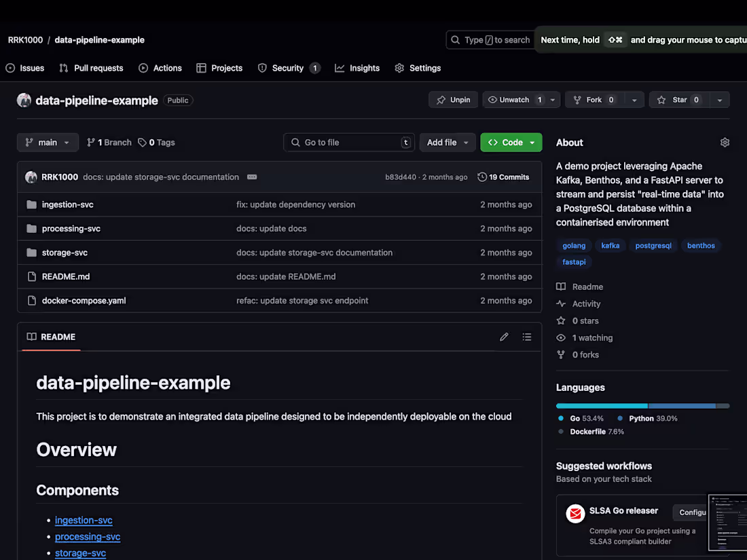
Task: Click Unpin to unpin the repository
Action: coord(453,99)
